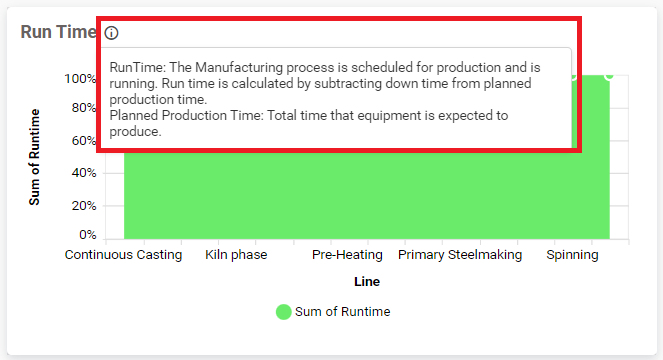This screenshot has height=360, width=663.
Task: Click the 100% y-axis tick label
Action: 80,79
